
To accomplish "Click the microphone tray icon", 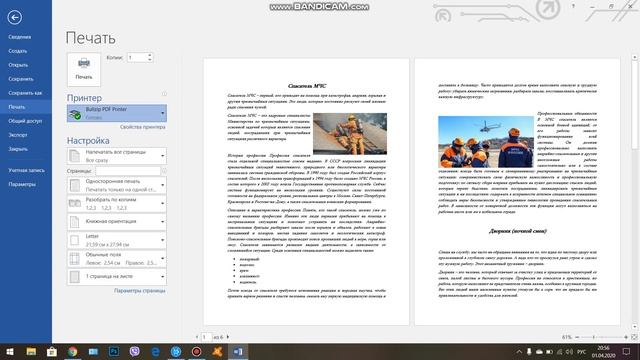I will (x=529, y=351).
